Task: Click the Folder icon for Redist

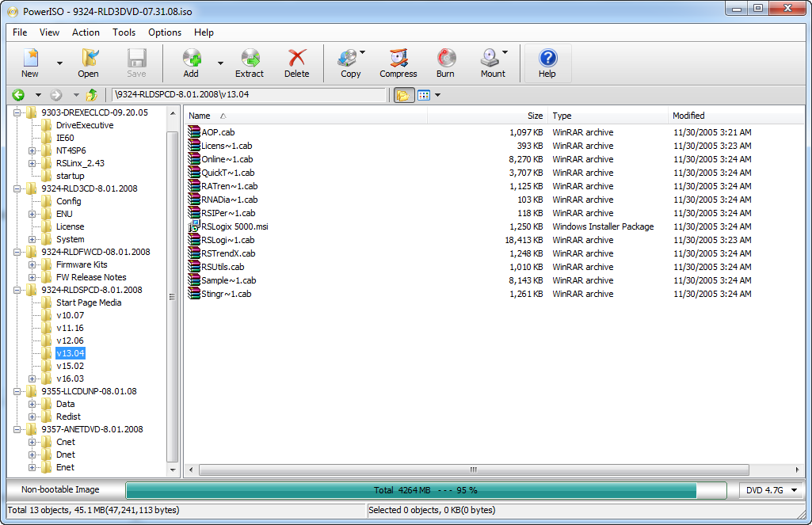Action: coord(47,417)
